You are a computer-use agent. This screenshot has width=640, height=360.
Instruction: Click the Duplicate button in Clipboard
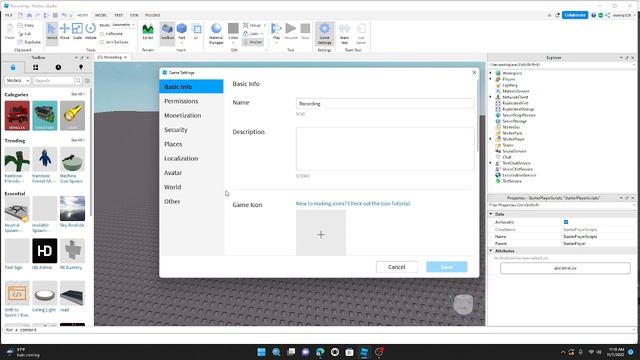pyautogui.click(x=29, y=42)
